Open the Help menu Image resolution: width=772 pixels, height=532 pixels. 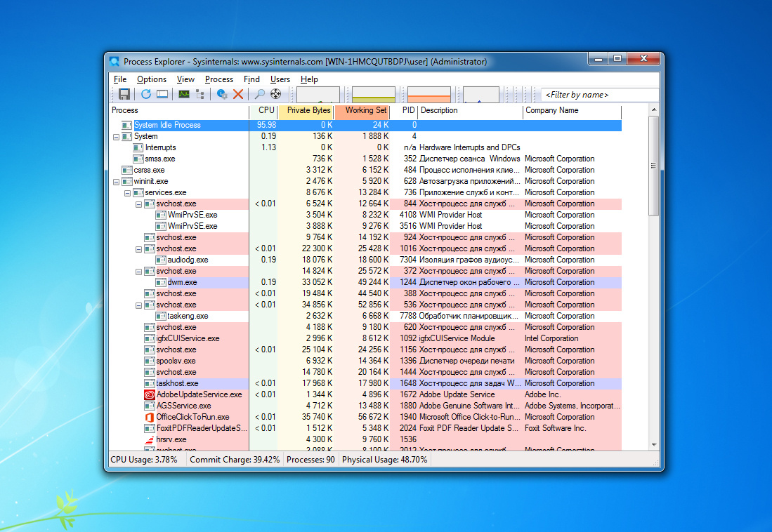coord(309,79)
